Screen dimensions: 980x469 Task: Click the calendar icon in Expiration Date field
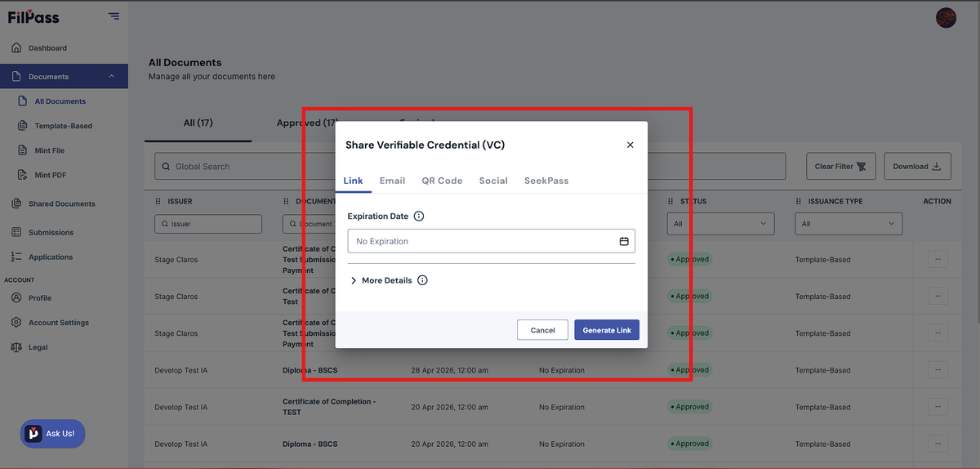coord(624,241)
